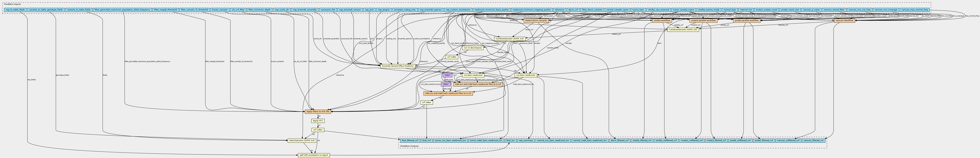Click the strelka_cpu_reserved input box
The image size is (980, 158).
658,10
